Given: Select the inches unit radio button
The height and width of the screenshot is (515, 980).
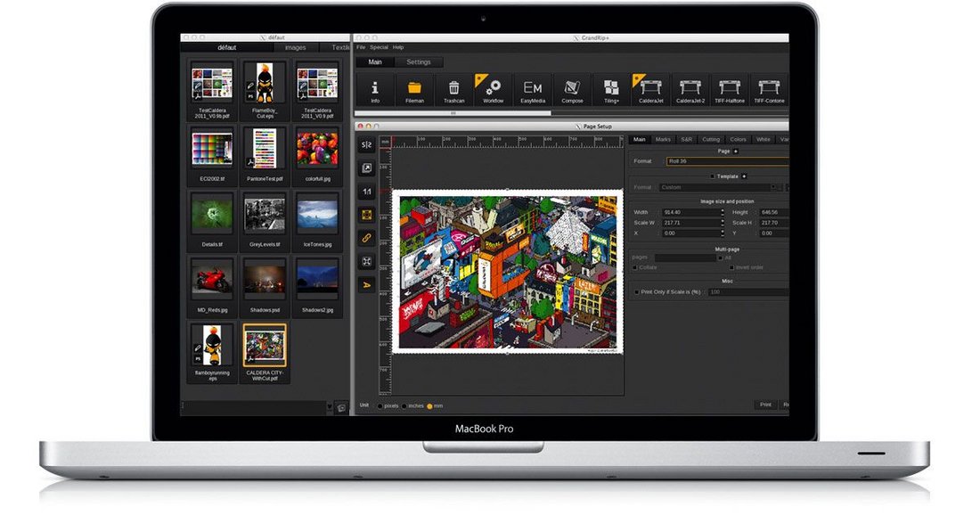Looking at the screenshot, I should 404,406.
